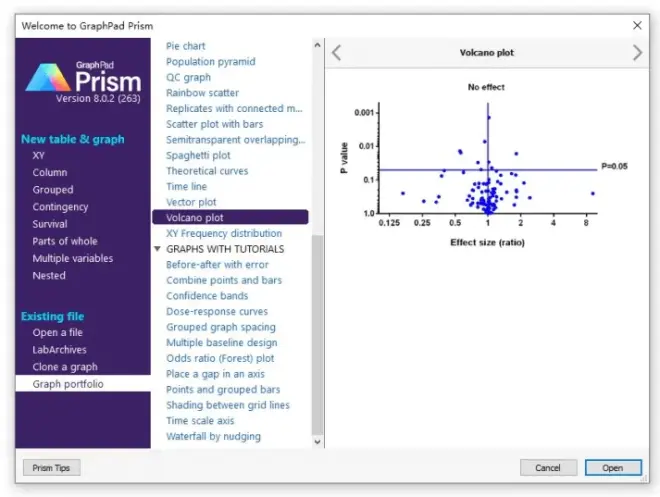660x497 pixels.
Task: Collapse the Graphs with Tutorials section
Action: [157, 249]
